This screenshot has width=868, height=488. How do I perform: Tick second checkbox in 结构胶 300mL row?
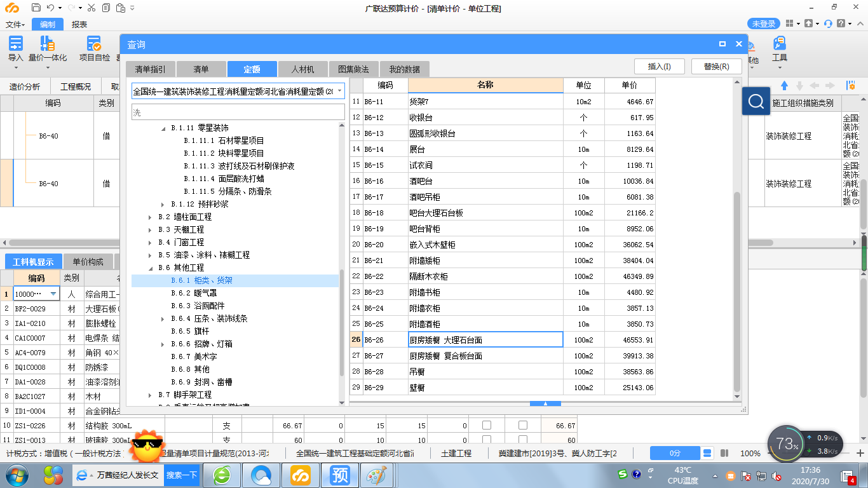pos(523,425)
